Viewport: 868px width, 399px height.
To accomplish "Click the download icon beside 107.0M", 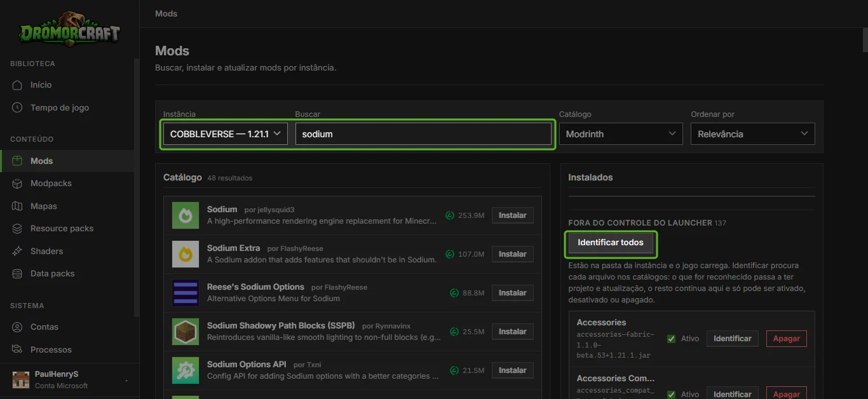I will [x=450, y=254].
